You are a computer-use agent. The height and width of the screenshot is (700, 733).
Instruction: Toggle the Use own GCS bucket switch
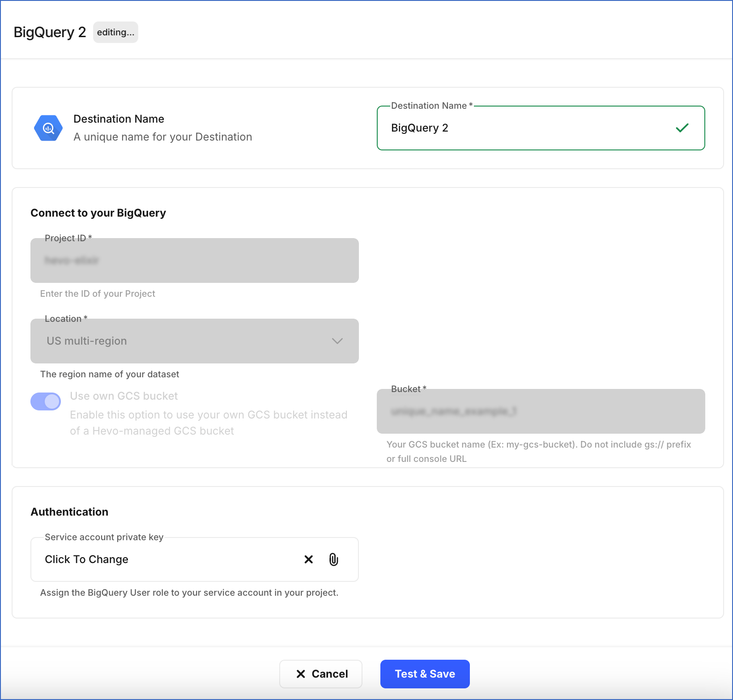tap(46, 401)
